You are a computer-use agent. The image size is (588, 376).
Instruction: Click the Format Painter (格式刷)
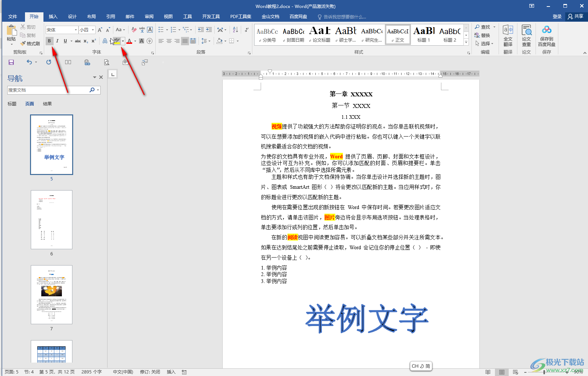point(30,43)
